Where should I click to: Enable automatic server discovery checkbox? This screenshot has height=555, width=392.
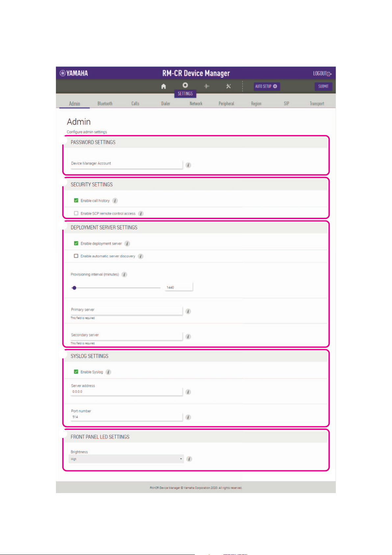tap(76, 256)
